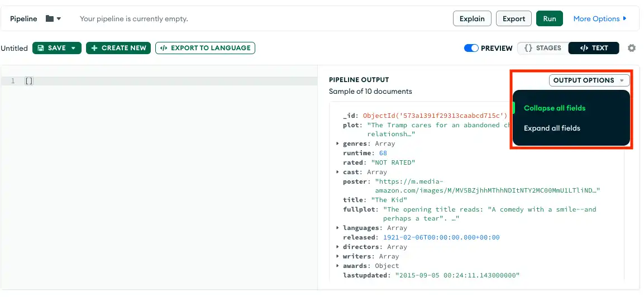Screen dimensions: 644x297
Task: Select Expand all fields
Action: pos(552,128)
